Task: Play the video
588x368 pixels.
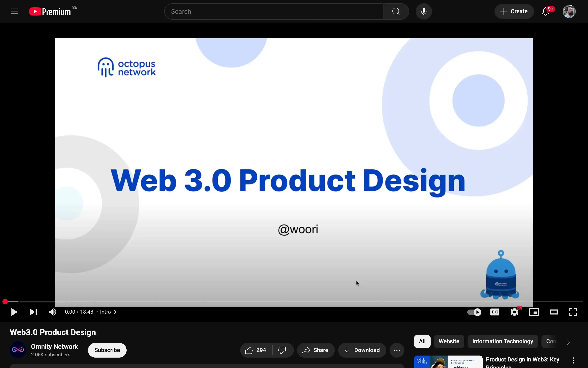Action: [14, 312]
